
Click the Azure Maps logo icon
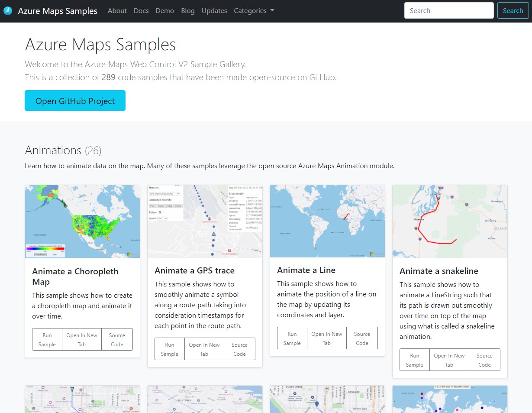pos(8,11)
